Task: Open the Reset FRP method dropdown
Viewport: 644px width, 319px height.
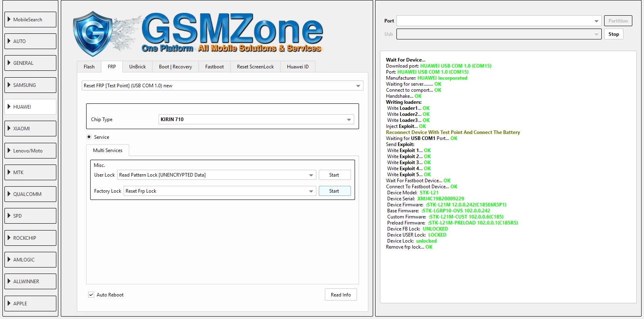Action: [x=358, y=86]
